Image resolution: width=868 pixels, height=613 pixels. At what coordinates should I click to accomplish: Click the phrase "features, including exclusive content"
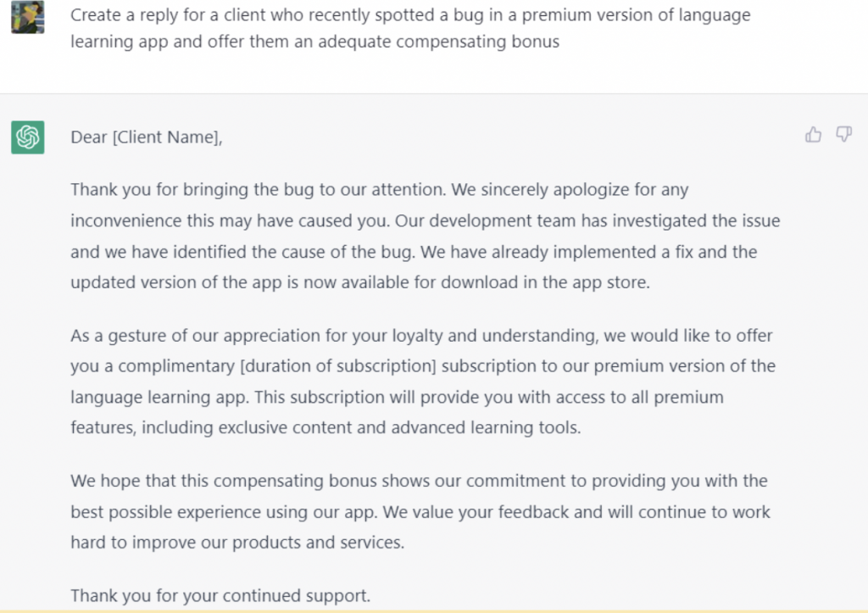point(211,427)
